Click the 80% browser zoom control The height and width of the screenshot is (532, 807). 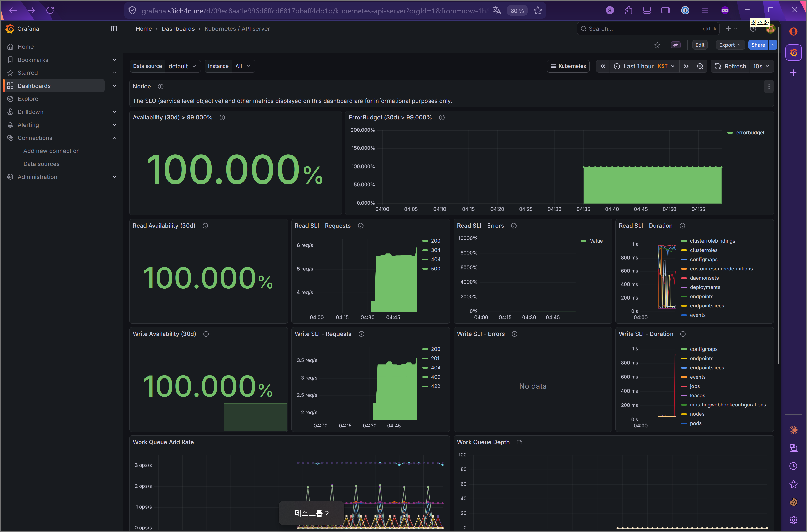pos(517,11)
